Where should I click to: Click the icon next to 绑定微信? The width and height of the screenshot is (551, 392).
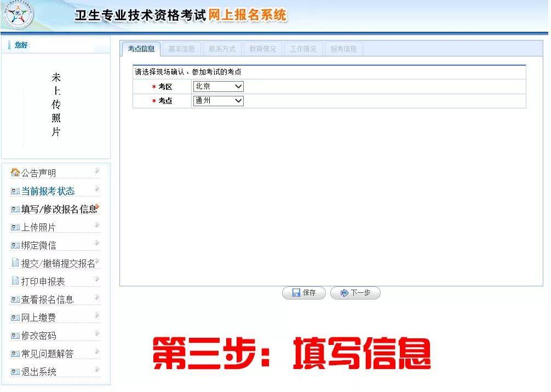[15, 245]
